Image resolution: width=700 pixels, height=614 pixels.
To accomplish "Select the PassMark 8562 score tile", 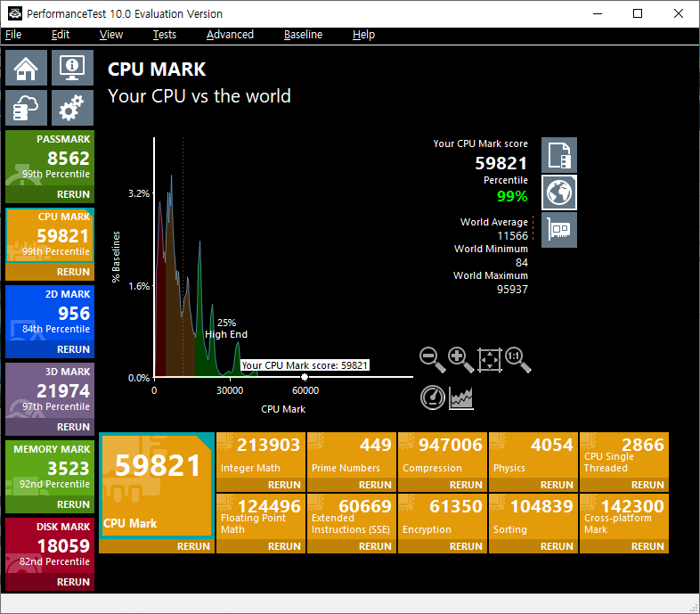I will point(50,159).
